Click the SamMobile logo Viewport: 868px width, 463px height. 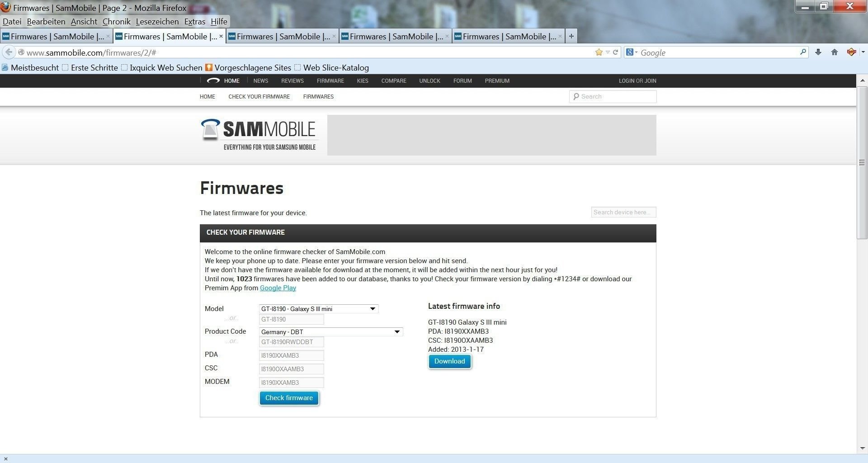258,135
